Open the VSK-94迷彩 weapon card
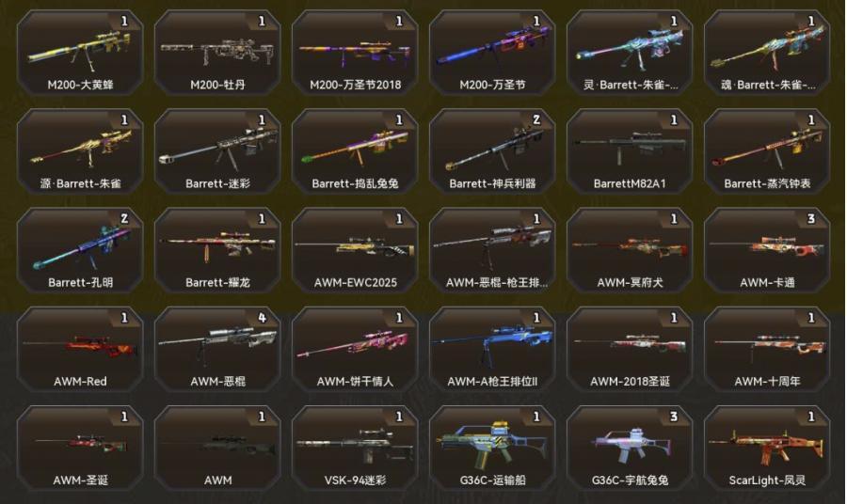The height and width of the screenshot is (504, 847). pos(355,449)
